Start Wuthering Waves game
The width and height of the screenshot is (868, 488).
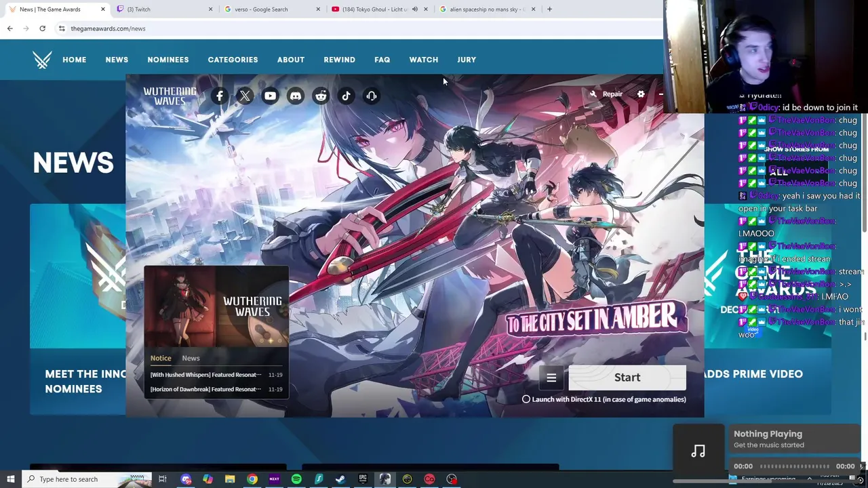[x=627, y=378]
